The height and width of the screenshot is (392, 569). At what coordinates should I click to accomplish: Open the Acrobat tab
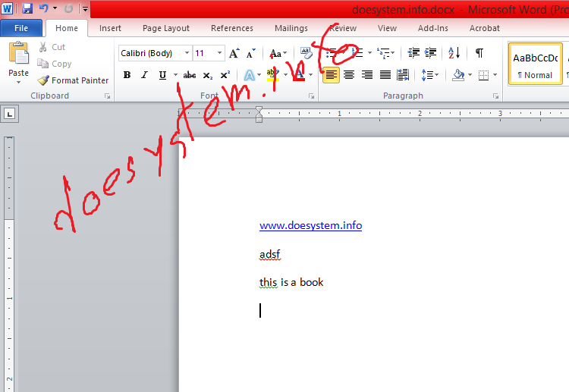tap(485, 28)
